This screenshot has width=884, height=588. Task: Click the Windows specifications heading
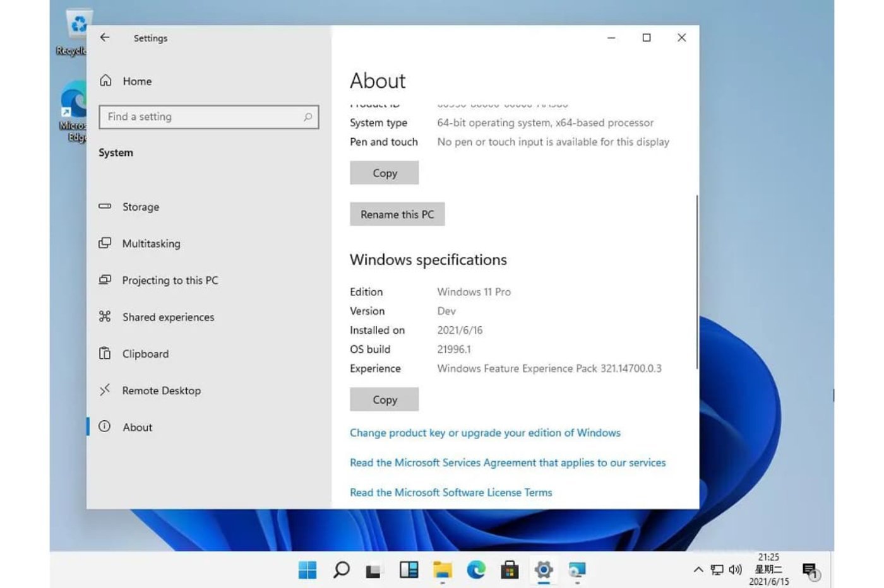[x=428, y=260]
